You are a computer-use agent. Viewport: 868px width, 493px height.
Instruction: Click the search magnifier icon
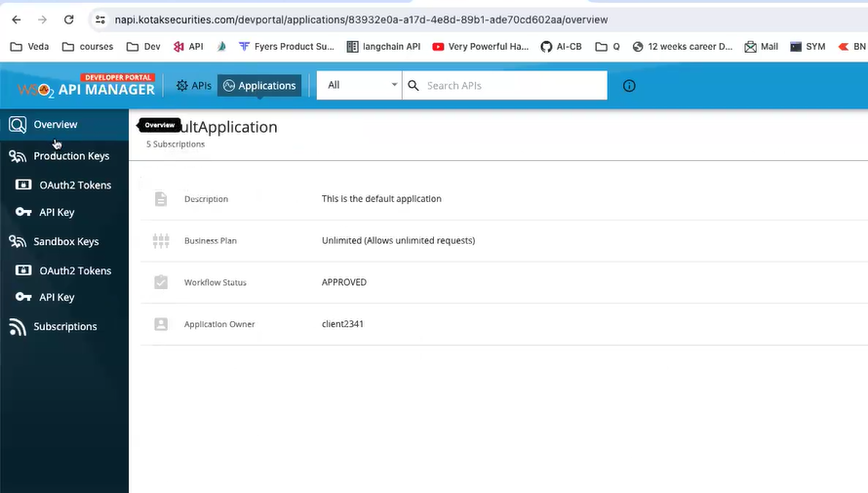pyautogui.click(x=413, y=85)
